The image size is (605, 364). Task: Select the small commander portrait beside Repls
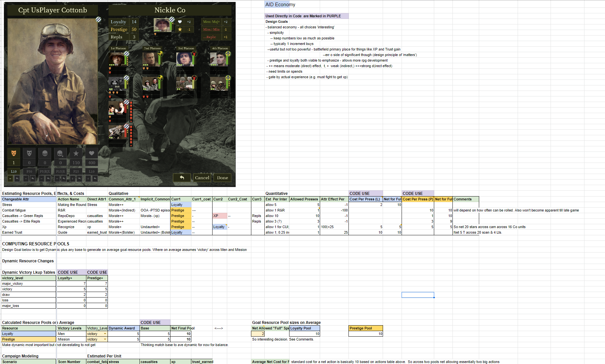(x=162, y=25)
